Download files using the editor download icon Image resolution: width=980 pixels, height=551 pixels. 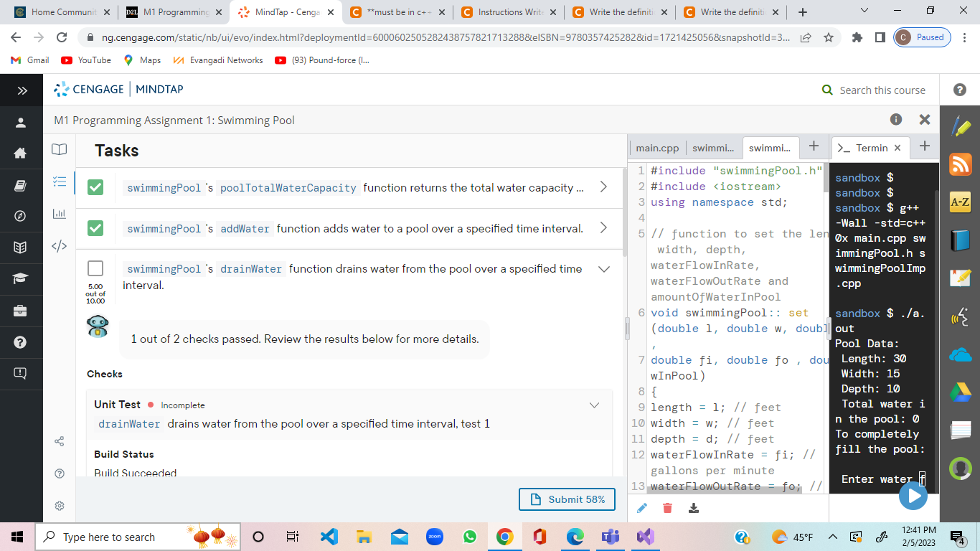click(x=693, y=507)
